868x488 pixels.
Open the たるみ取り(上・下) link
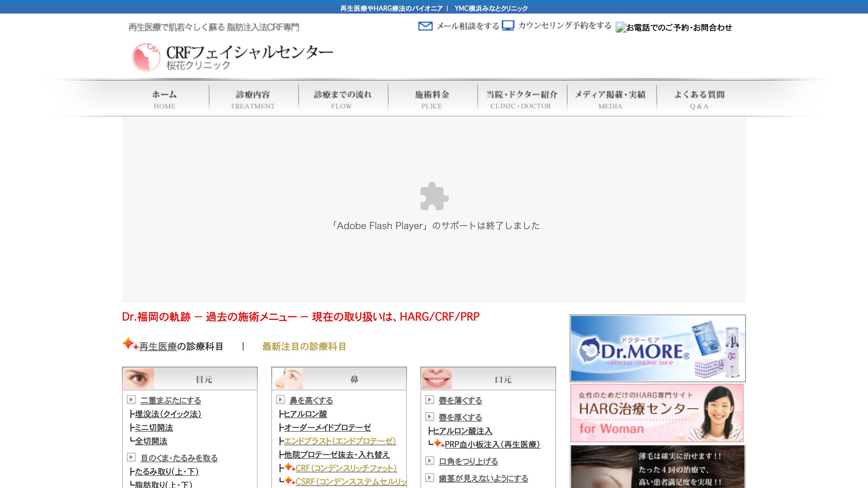click(x=167, y=471)
